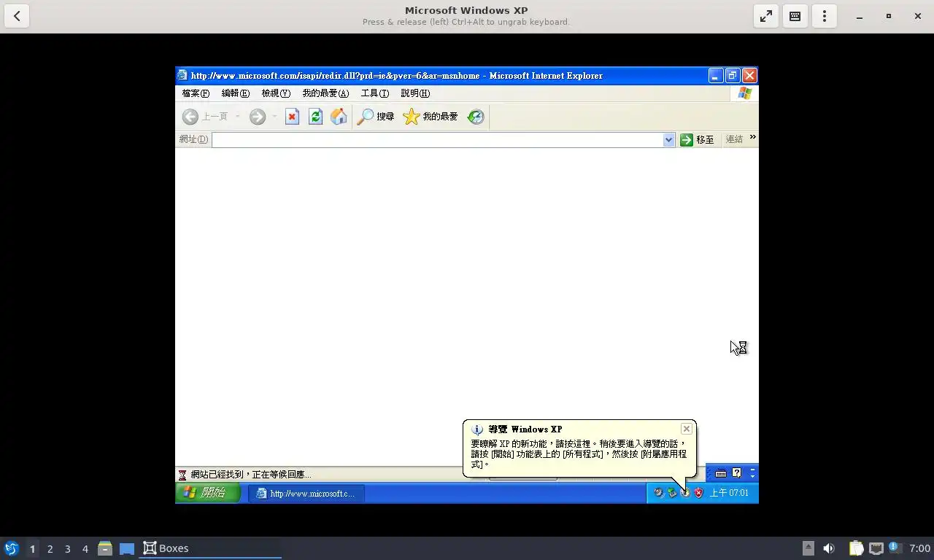Screen dimensions: 934x560
Task: Open the XP 開始 Start button
Action: 208,493
